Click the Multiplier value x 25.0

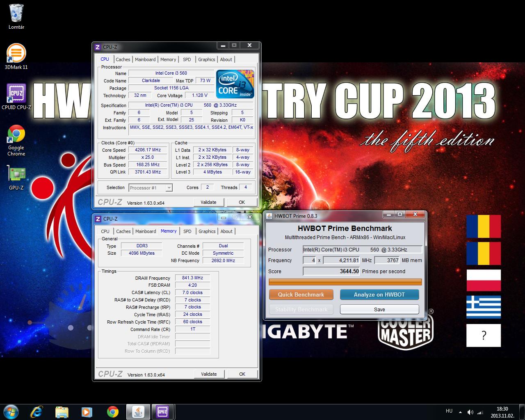(x=148, y=157)
